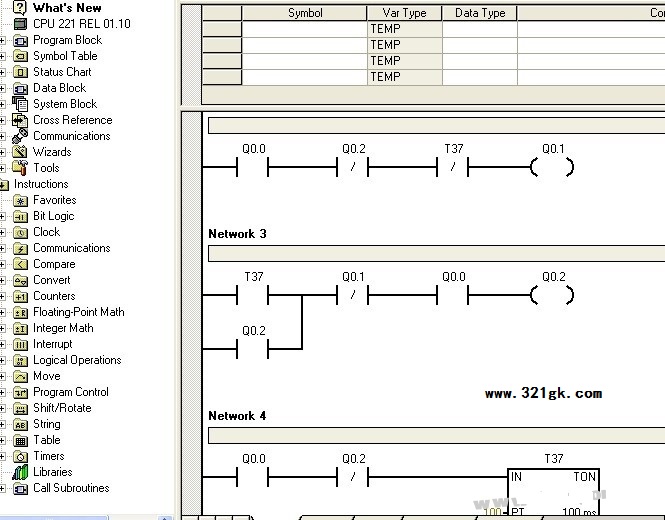Screen dimensions: 665x520
Task: Expand the Program Block tree node
Action: coord(3,40)
